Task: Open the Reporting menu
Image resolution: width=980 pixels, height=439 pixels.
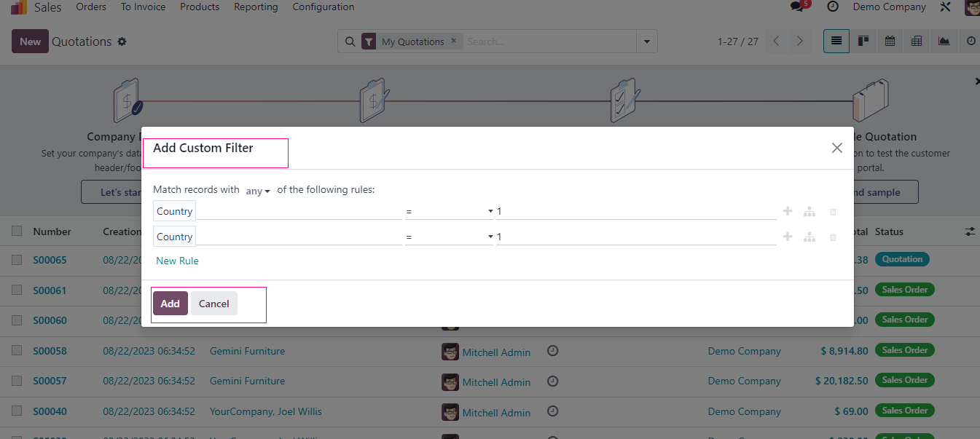Action: pyautogui.click(x=256, y=7)
